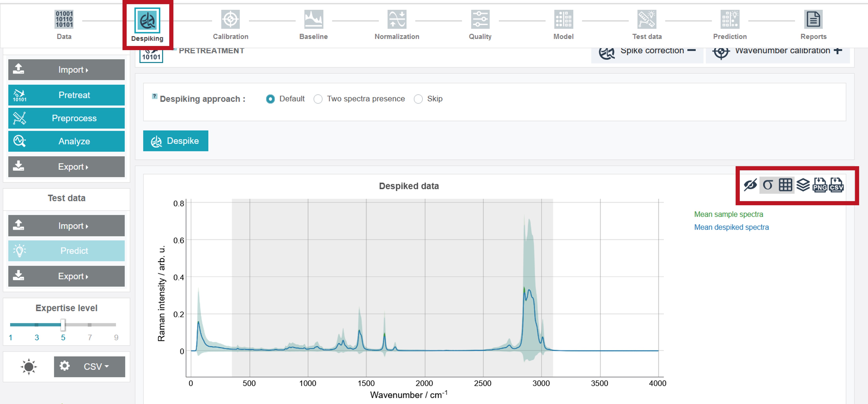
Task: Save the plot as PNG
Action: point(819,185)
